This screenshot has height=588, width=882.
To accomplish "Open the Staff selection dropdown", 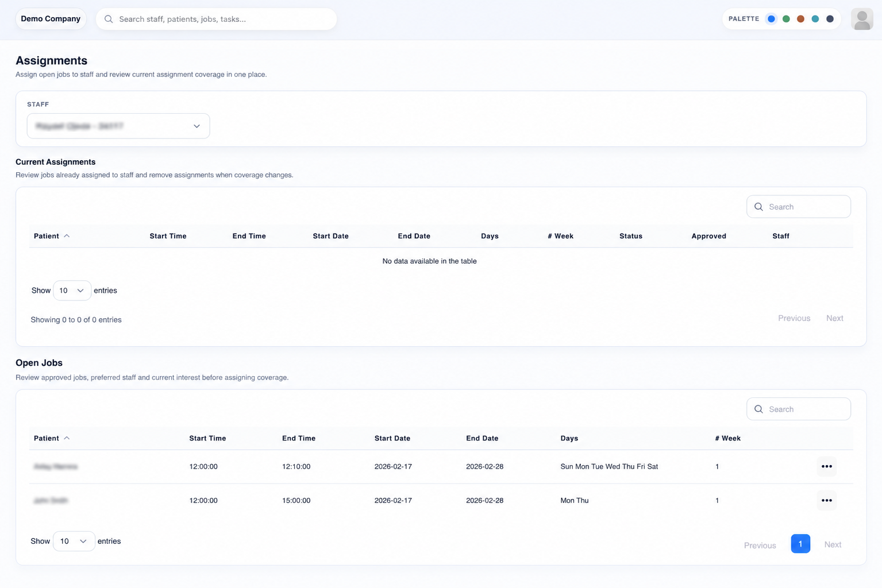I will click(x=118, y=126).
